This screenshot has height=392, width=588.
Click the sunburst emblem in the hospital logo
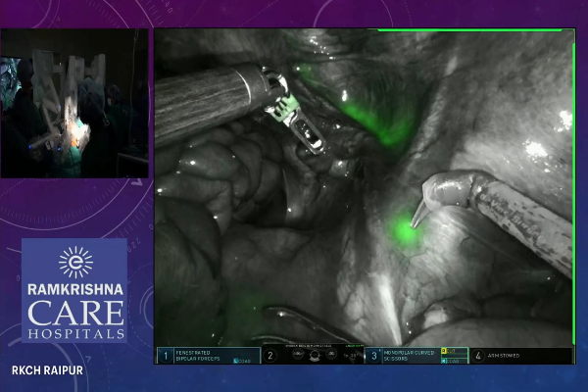(x=75, y=263)
